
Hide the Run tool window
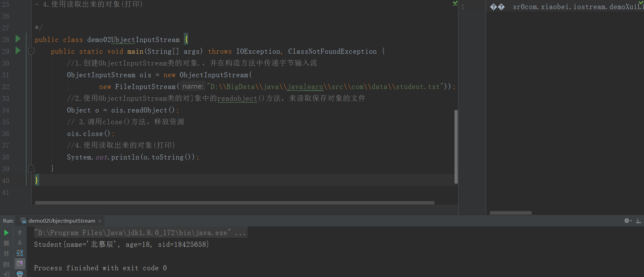(638, 221)
